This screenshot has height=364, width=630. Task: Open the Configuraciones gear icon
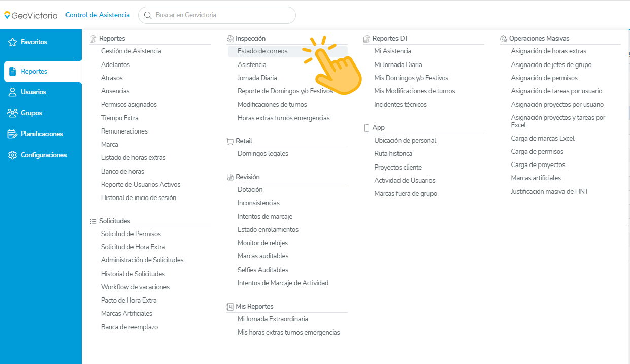pyautogui.click(x=13, y=155)
